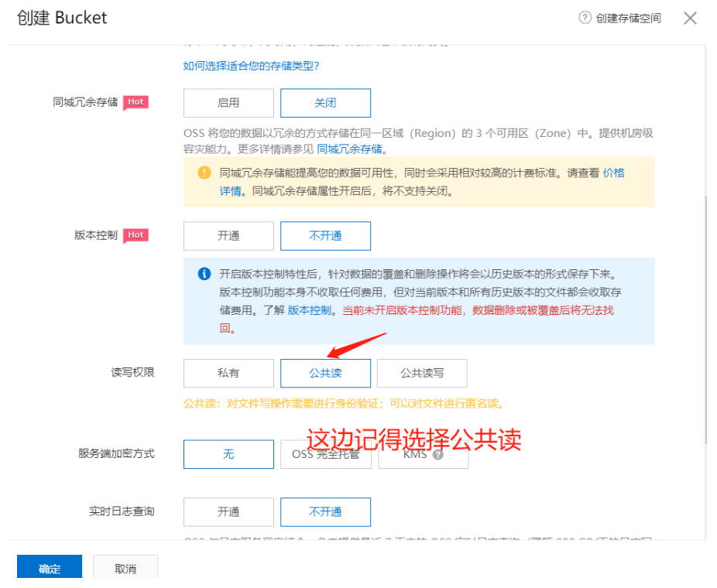Click the Hot badge beside 同城冗余存储
The width and height of the screenshot is (717, 588).
click(136, 102)
